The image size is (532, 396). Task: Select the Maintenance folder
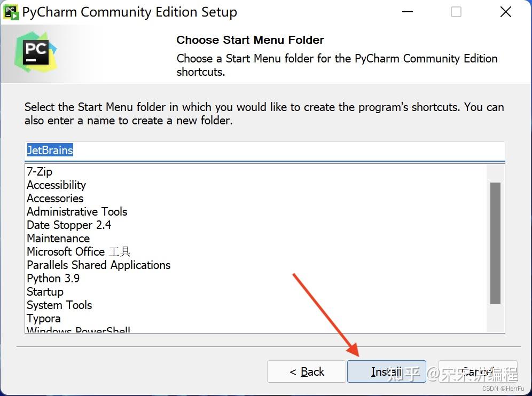[58, 239]
